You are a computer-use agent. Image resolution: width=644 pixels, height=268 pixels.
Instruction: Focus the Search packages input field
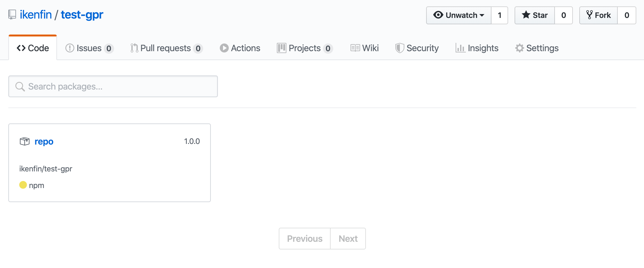pos(119,87)
